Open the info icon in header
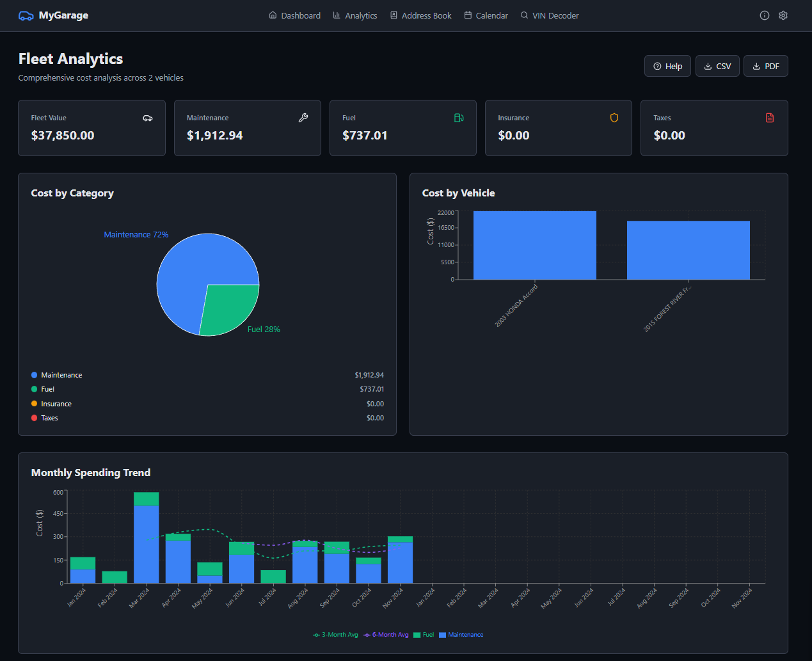Viewport: 812px width, 661px height. coord(764,15)
